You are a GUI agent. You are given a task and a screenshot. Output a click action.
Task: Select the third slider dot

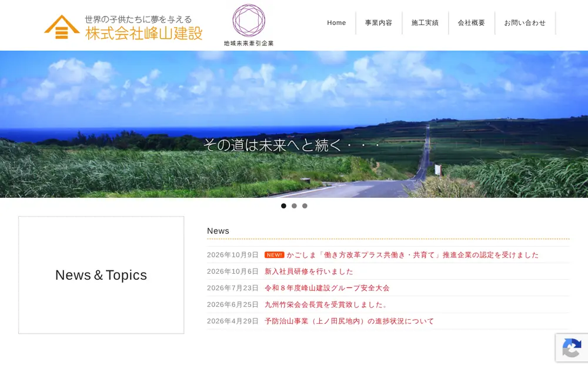point(305,205)
